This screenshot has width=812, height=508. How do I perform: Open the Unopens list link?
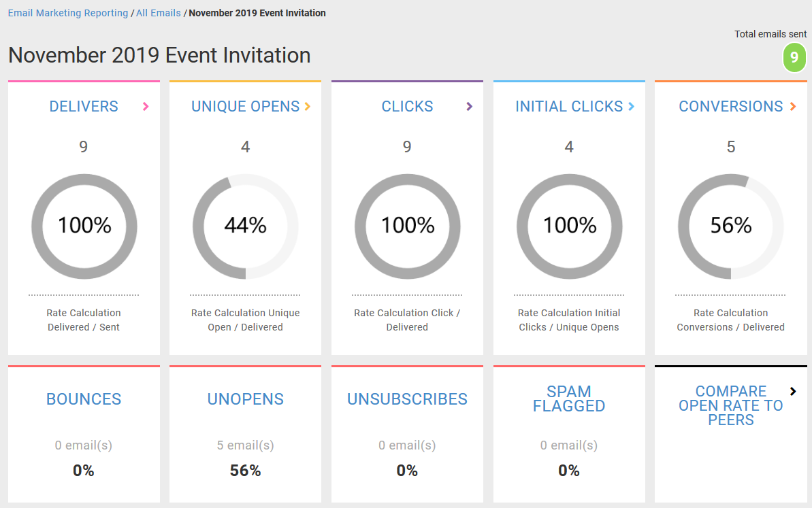(x=246, y=399)
